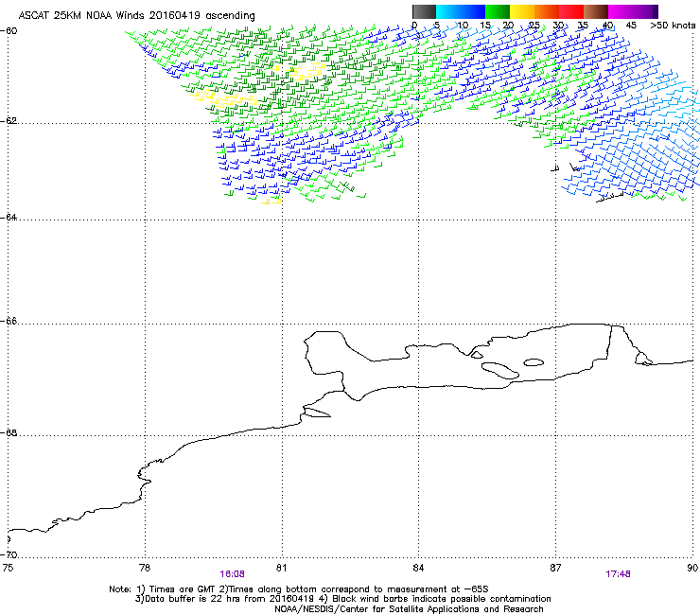Viewport: 700px width, 615px height.
Task: Click the cyan-to-blue 5–15 knots gradient swatch
Action: coord(461,11)
